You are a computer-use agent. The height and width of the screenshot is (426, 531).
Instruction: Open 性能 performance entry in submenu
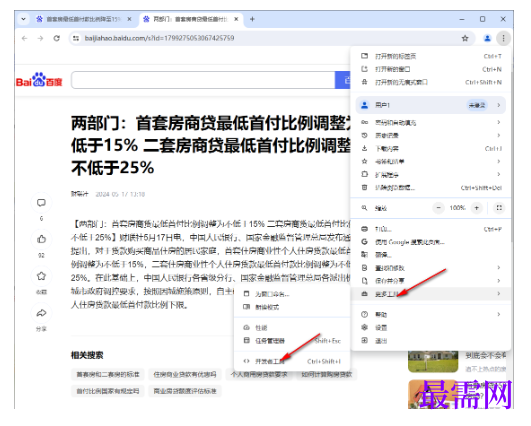[x=292, y=327]
